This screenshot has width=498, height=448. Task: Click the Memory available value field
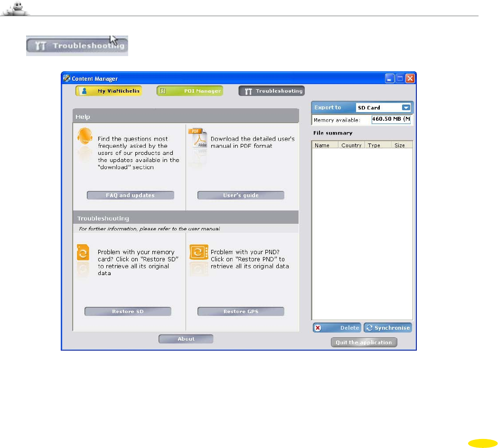391,119
